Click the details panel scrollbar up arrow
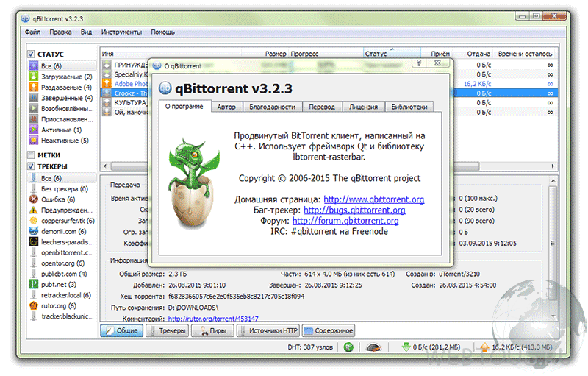The width and height of the screenshot is (588, 376). [553, 181]
